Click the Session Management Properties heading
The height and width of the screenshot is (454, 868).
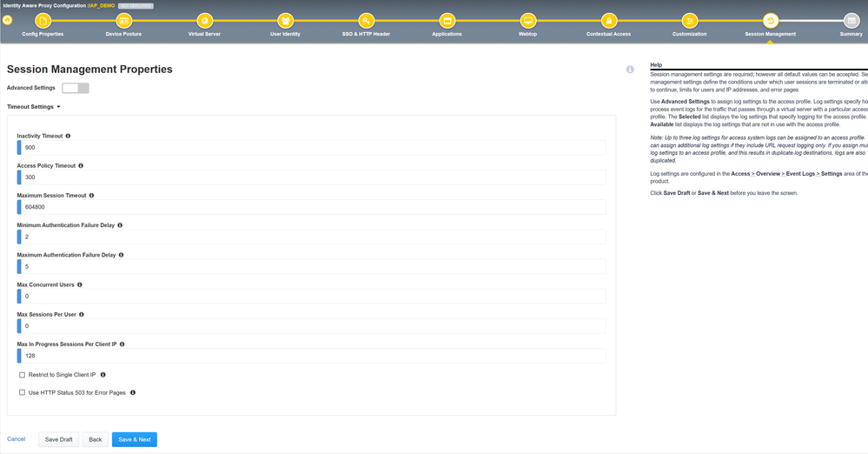tap(89, 70)
